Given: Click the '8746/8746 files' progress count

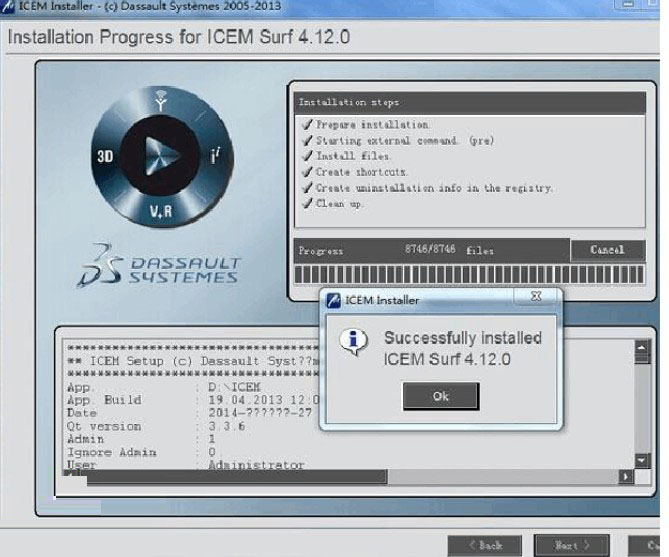Looking at the screenshot, I should pos(449,250).
